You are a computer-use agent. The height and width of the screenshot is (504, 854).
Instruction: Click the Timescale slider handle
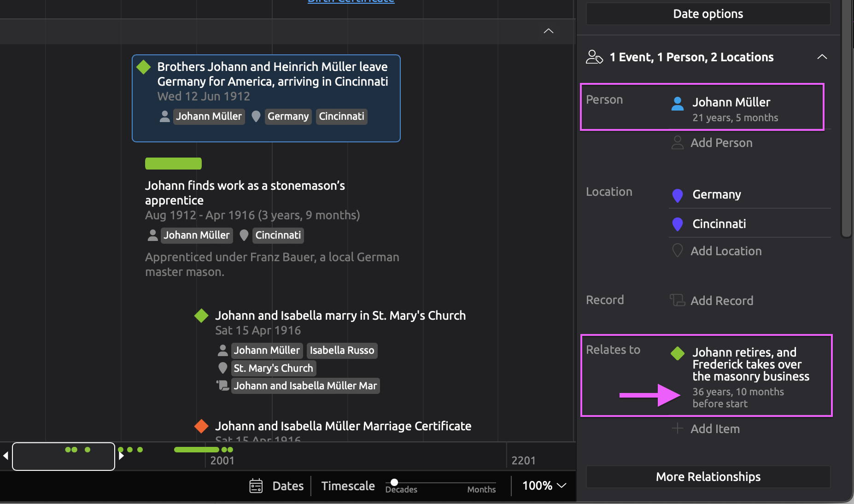tap(394, 482)
